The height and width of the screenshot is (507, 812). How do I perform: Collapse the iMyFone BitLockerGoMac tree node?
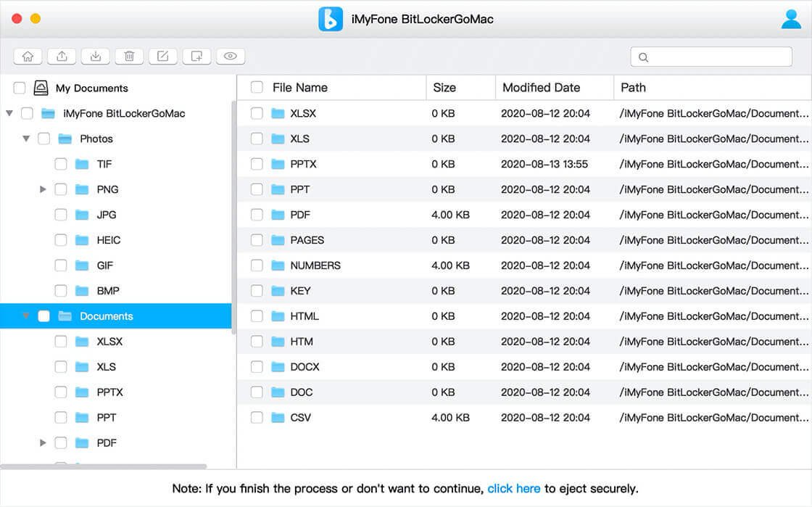[x=9, y=113]
